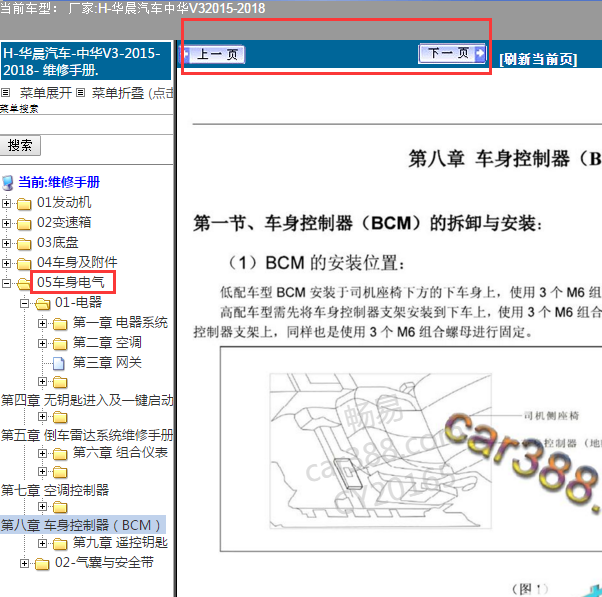Screen dimensions: 602x597
Task: Click the 第二章 空调 folder icon
Action: (x=60, y=344)
